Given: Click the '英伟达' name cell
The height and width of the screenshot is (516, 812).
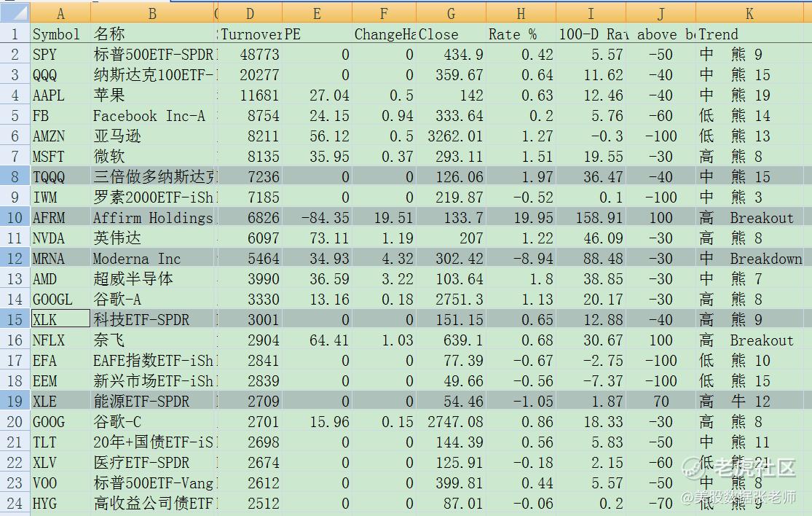Looking at the screenshot, I should pos(152,238).
